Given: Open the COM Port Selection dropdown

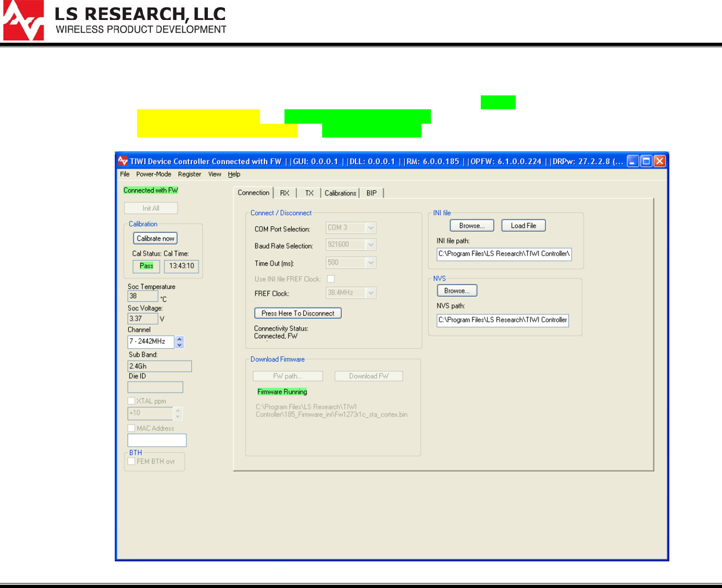Looking at the screenshot, I should coord(351,228).
